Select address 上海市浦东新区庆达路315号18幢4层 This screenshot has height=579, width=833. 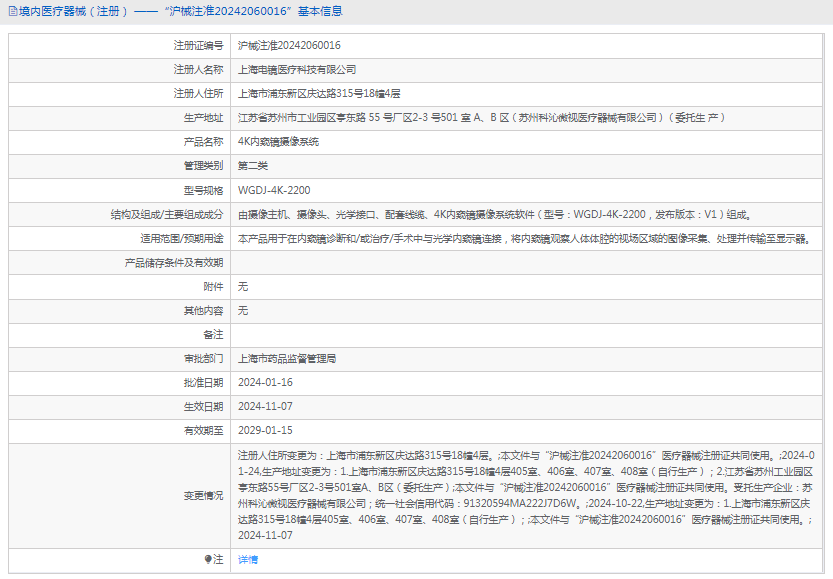point(319,93)
